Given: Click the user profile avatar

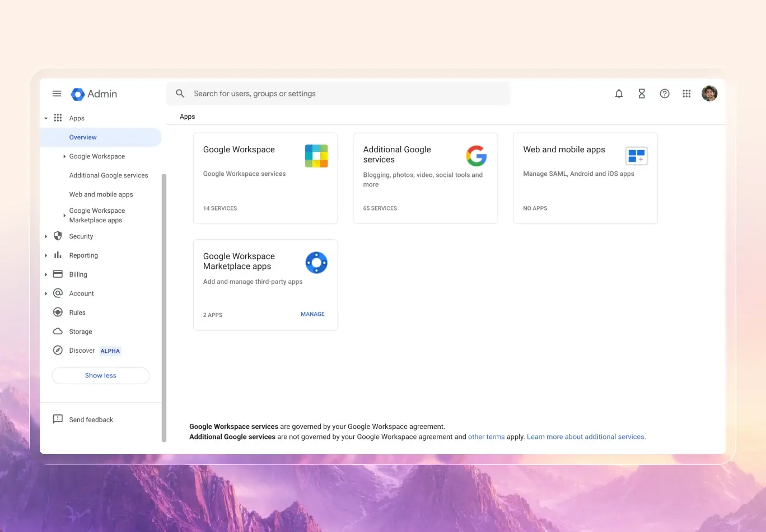Looking at the screenshot, I should [x=709, y=94].
